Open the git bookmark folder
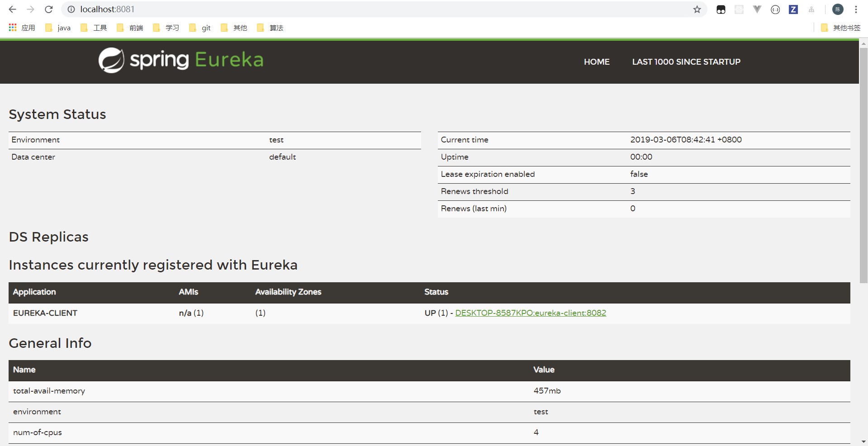868x446 pixels. (200, 28)
